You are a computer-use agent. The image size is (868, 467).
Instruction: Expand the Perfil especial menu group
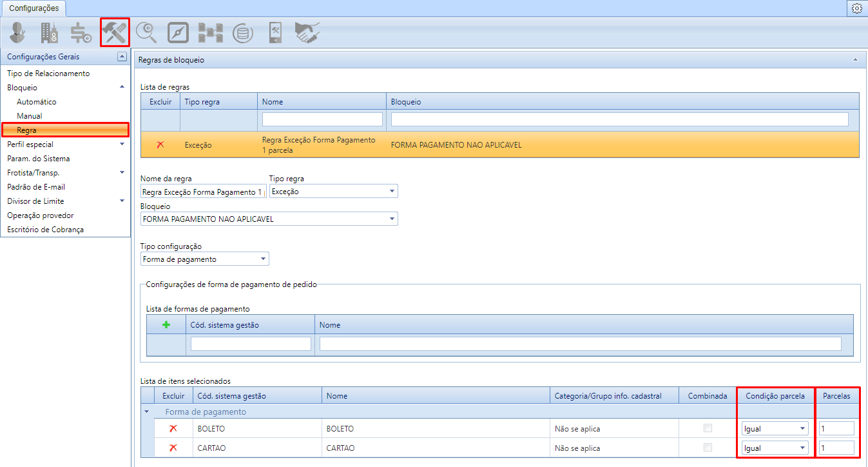coord(122,144)
